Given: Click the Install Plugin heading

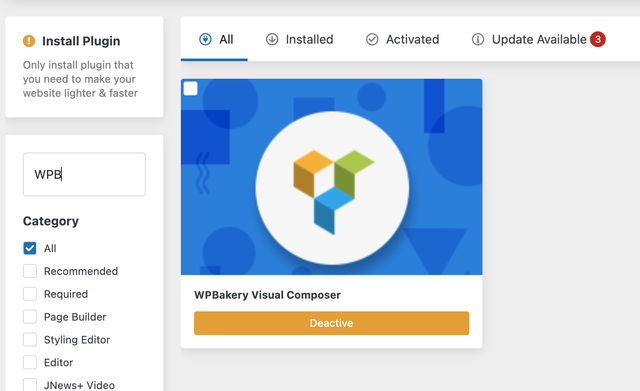Looking at the screenshot, I should pyautogui.click(x=81, y=41).
